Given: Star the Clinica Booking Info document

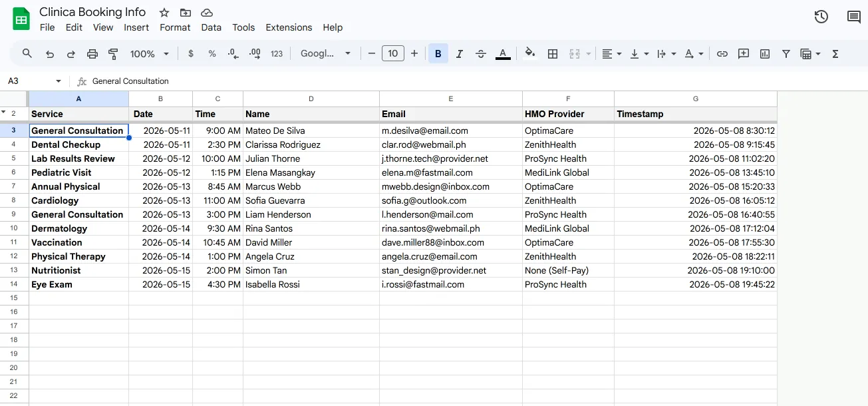Looking at the screenshot, I should [x=164, y=13].
